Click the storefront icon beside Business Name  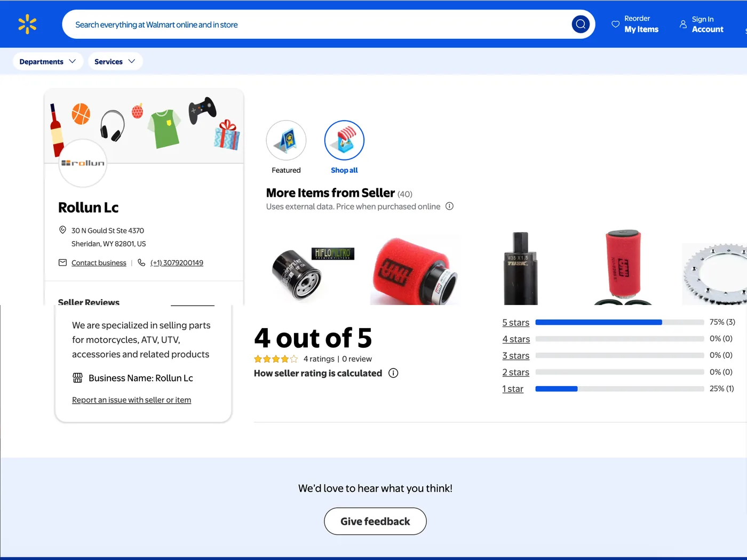pyautogui.click(x=77, y=378)
